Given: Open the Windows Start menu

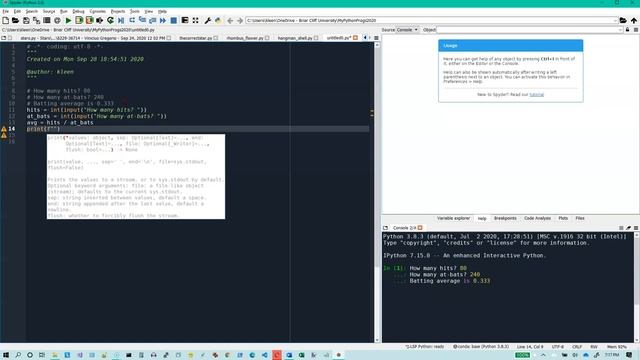Looking at the screenshot, I should [x=6, y=355].
